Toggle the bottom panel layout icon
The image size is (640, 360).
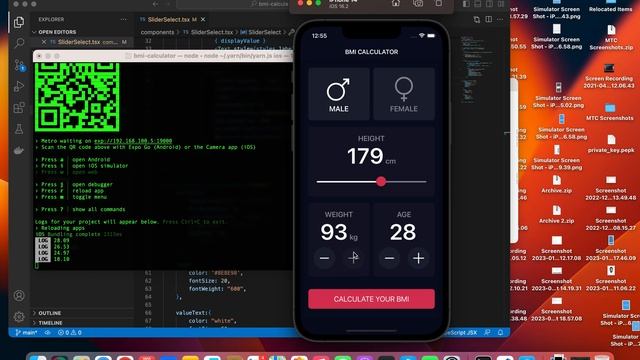coord(478,4)
